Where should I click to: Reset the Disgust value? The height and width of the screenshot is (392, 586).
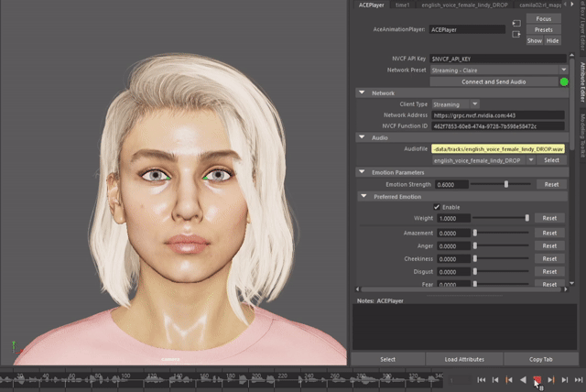tap(549, 272)
